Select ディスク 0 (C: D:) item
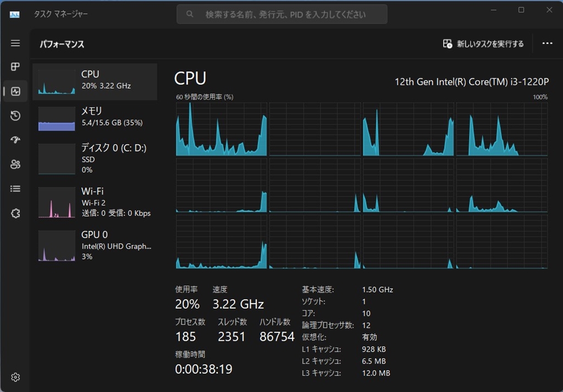The image size is (563, 392). [95, 158]
